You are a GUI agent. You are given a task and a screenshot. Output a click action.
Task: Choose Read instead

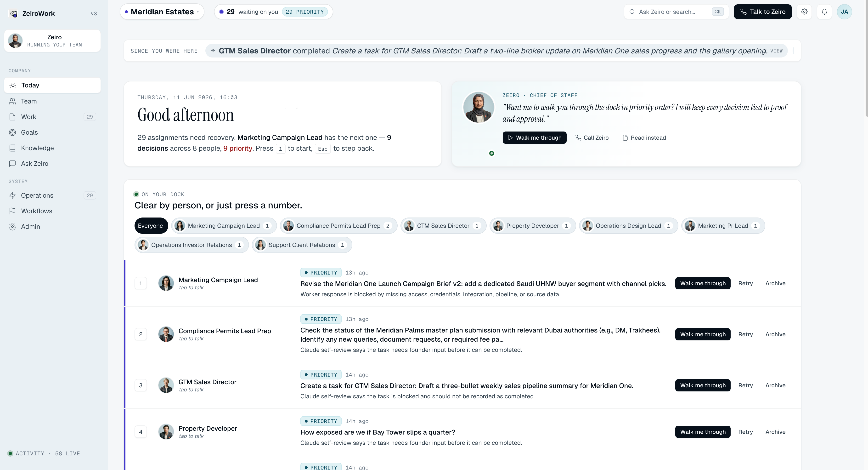click(x=644, y=138)
